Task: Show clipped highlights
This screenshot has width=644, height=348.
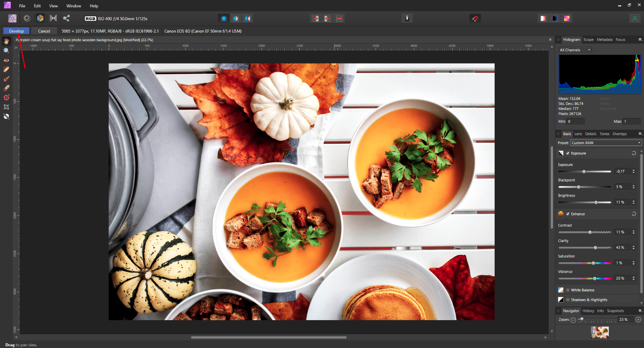Action: pyautogui.click(x=543, y=18)
